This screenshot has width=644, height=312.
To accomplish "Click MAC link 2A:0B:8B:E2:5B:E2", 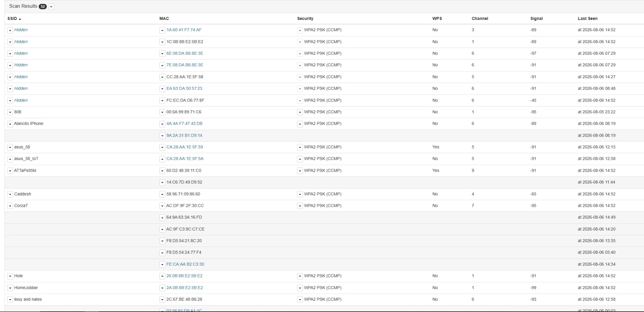I will point(185,288).
